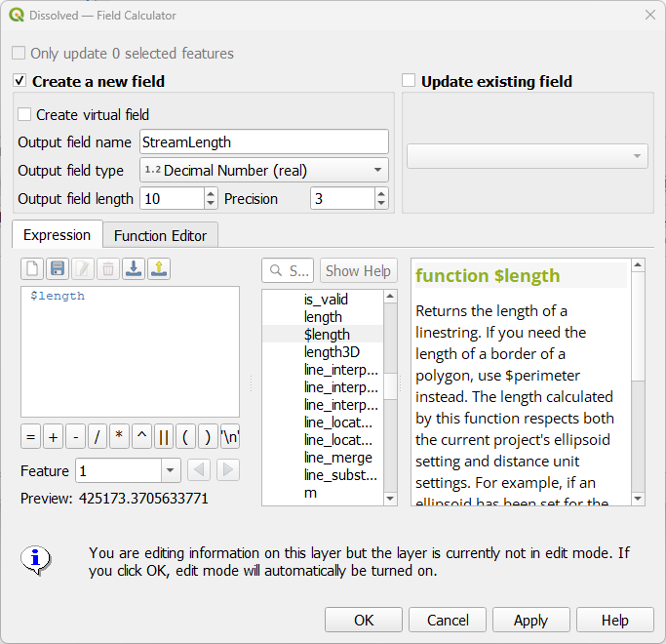Insert the string concatenation || operator
The height and width of the screenshot is (644, 666).
pos(164,436)
